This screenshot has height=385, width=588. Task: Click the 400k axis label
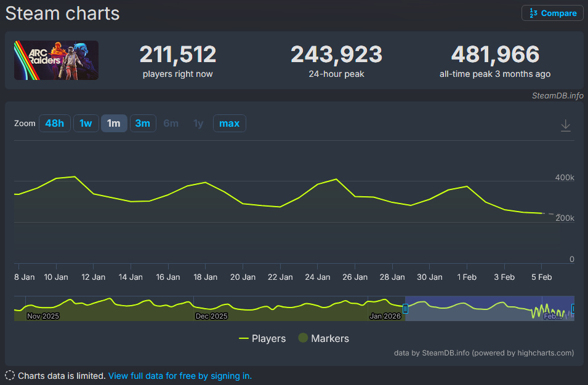point(565,178)
